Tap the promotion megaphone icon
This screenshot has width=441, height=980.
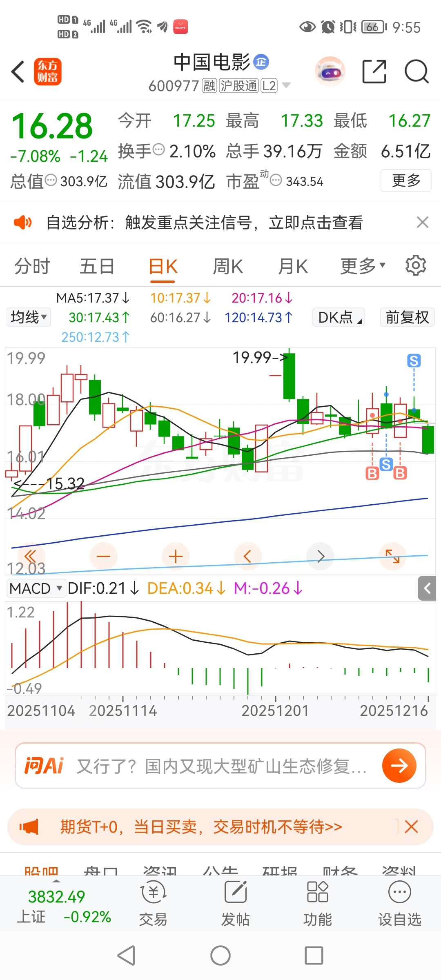pos(29,827)
